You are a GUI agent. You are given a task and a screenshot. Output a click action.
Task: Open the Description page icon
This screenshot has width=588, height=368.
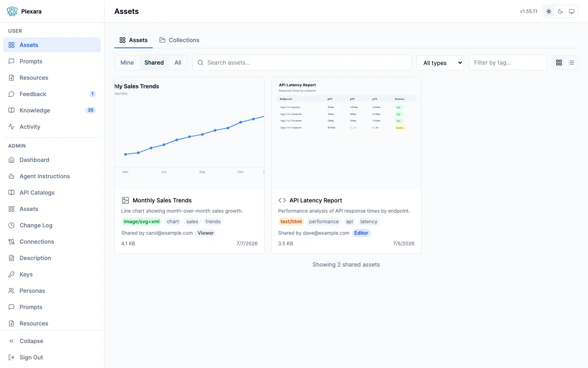[x=11, y=258]
